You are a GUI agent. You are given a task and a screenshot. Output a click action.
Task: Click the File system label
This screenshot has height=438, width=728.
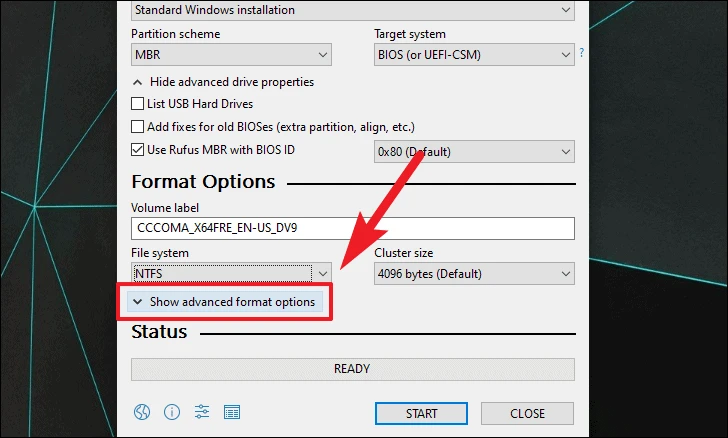tap(160, 253)
